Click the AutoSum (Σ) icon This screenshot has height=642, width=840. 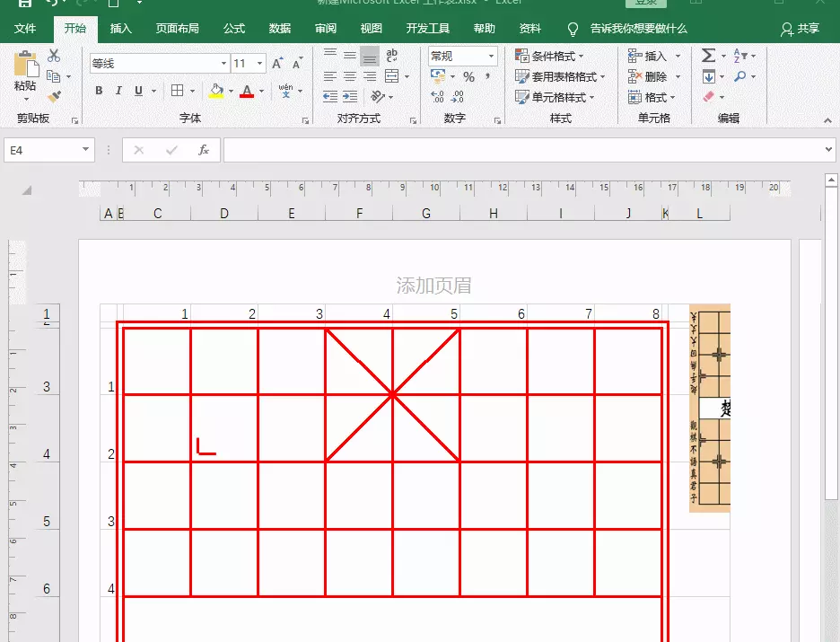[x=707, y=56]
